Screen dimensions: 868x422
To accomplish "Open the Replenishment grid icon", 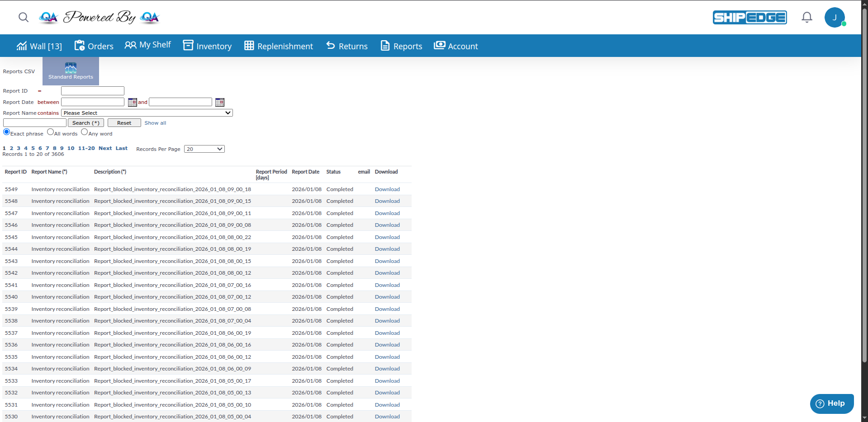I will pyautogui.click(x=249, y=46).
